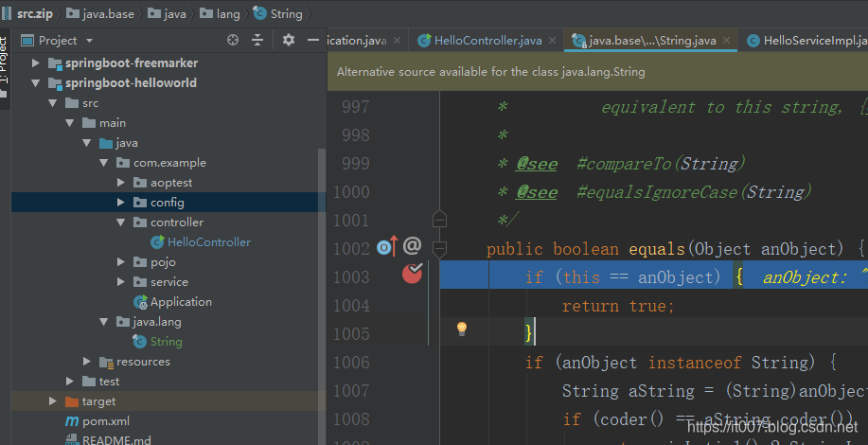Select Application class in tree
The image size is (868, 445).
172,302
